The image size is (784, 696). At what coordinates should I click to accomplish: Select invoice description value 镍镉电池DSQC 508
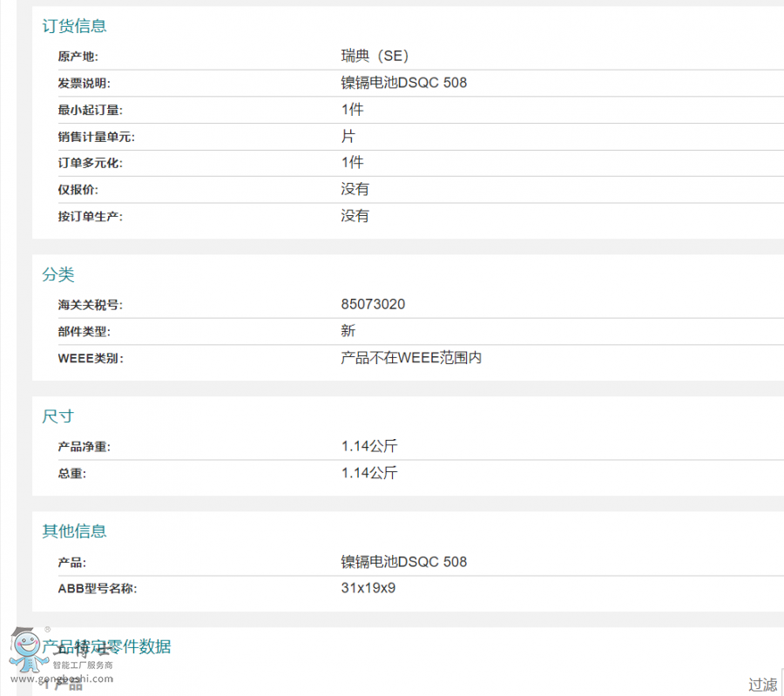coord(403,83)
